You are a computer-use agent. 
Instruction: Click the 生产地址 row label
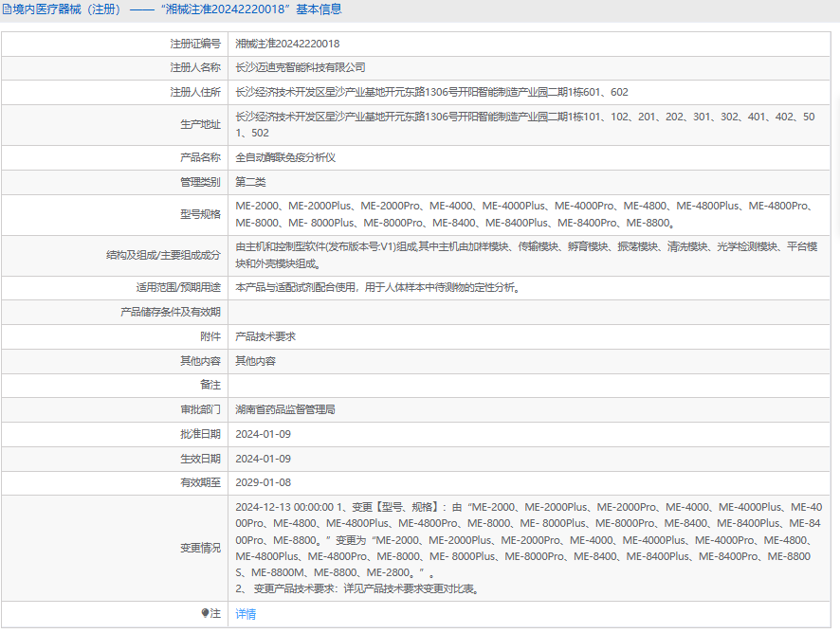(200, 125)
